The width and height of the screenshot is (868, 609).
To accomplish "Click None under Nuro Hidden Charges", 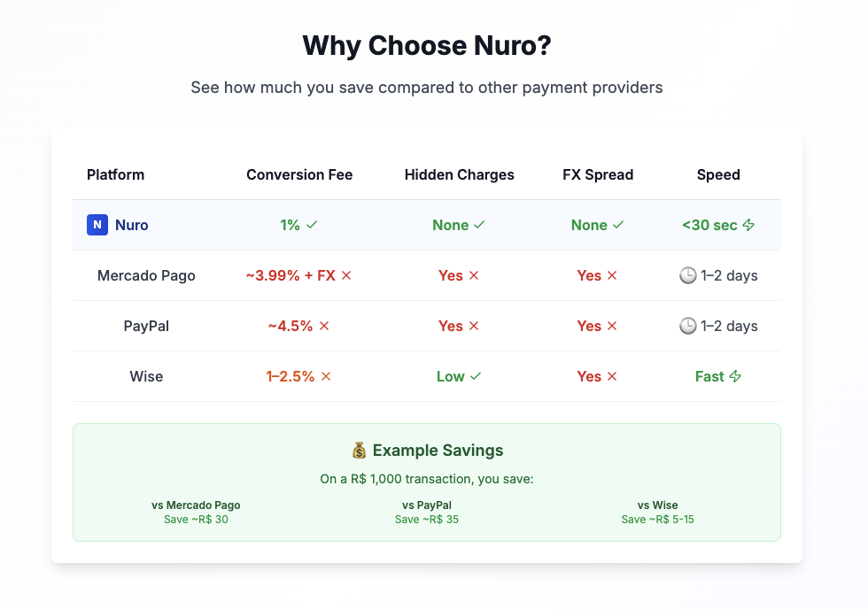I will point(451,225).
